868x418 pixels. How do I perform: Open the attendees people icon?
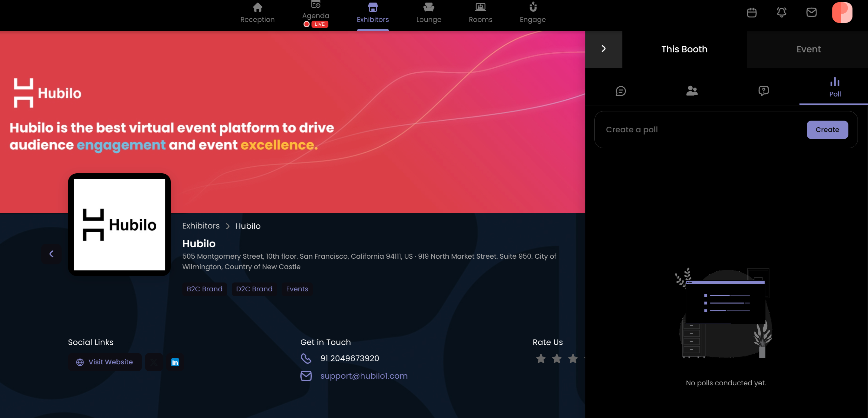692,90
